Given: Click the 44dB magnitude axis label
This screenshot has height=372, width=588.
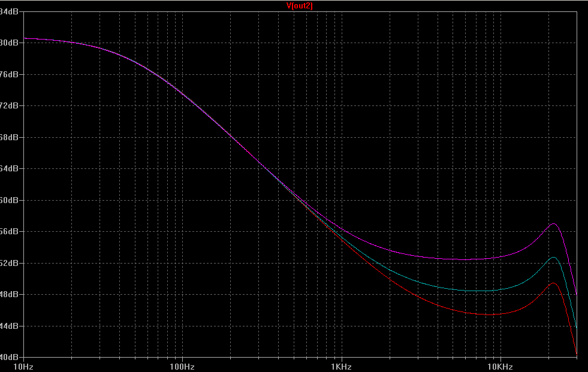Looking at the screenshot, I should pos(11,326).
